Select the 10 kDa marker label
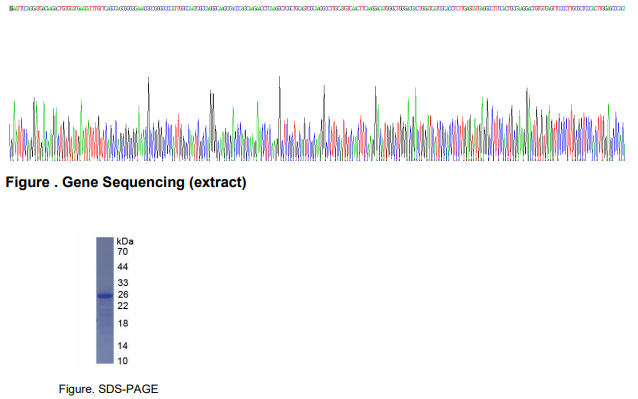Viewport: 638px width, 399px height. [122, 361]
